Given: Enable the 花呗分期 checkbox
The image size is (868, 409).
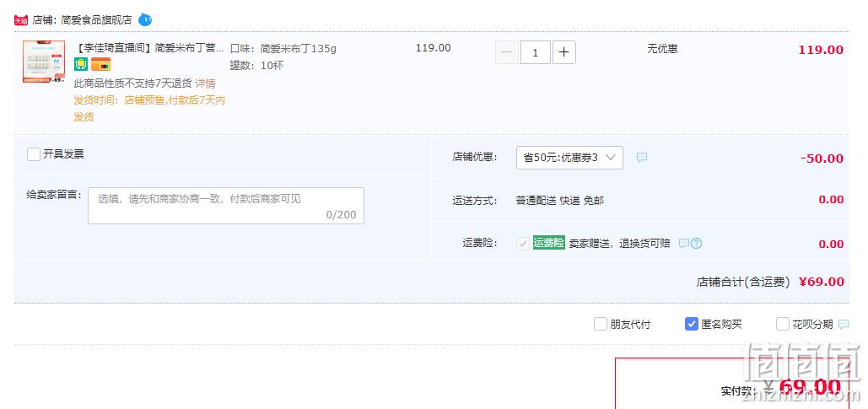Looking at the screenshot, I should pos(782,324).
